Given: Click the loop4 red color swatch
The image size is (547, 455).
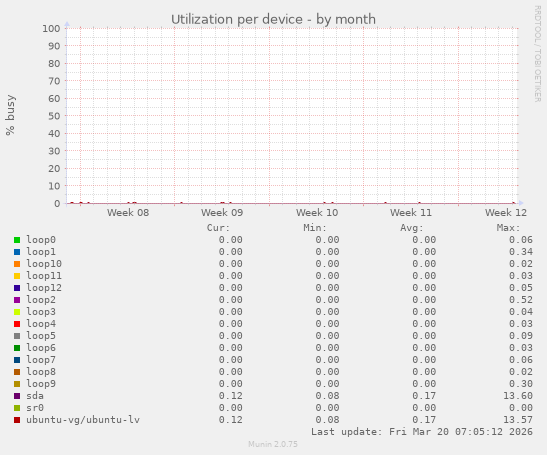Looking at the screenshot, I should [x=17, y=324].
